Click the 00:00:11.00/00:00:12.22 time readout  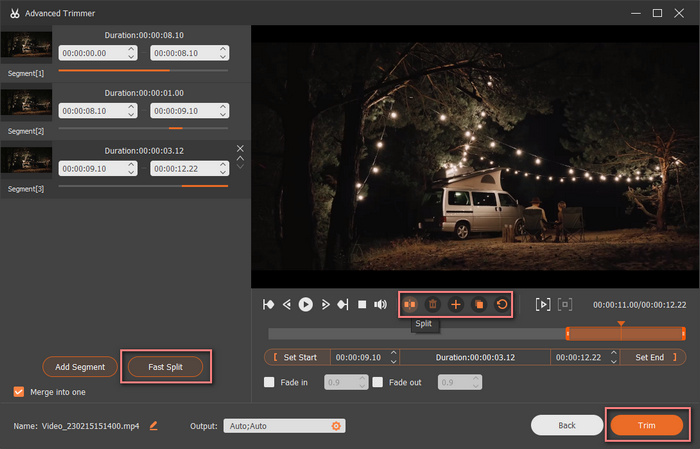639,305
